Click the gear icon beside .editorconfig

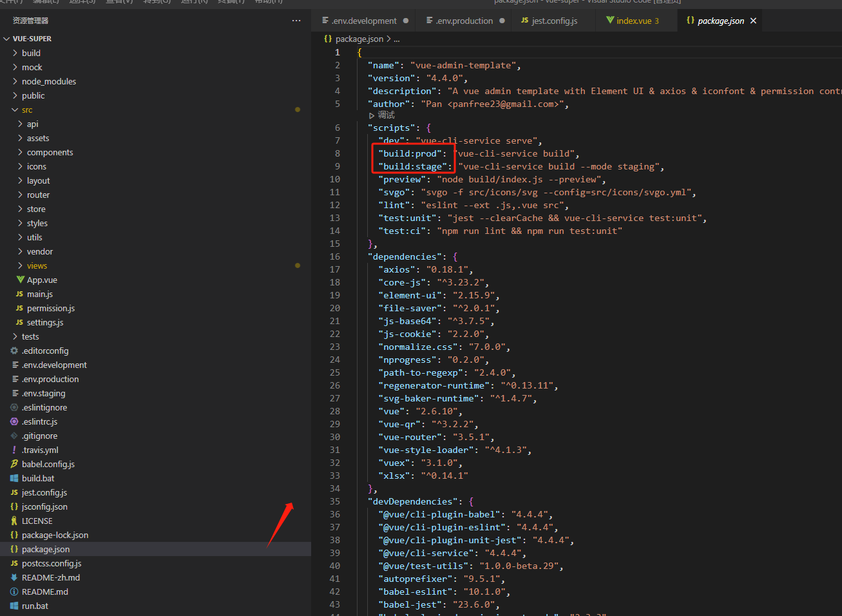pyautogui.click(x=14, y=351)
